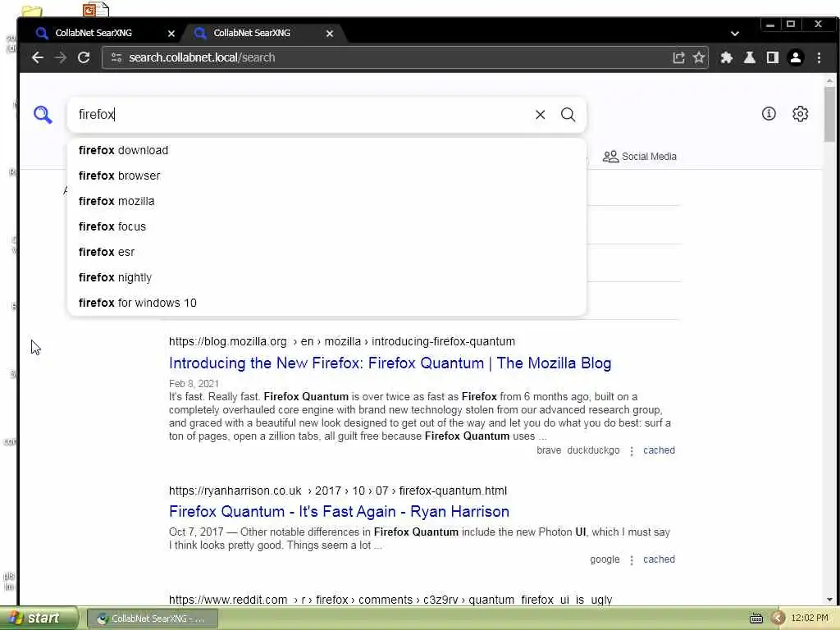
Task: Toggle the side panel icon
Action: coord(773,57)
